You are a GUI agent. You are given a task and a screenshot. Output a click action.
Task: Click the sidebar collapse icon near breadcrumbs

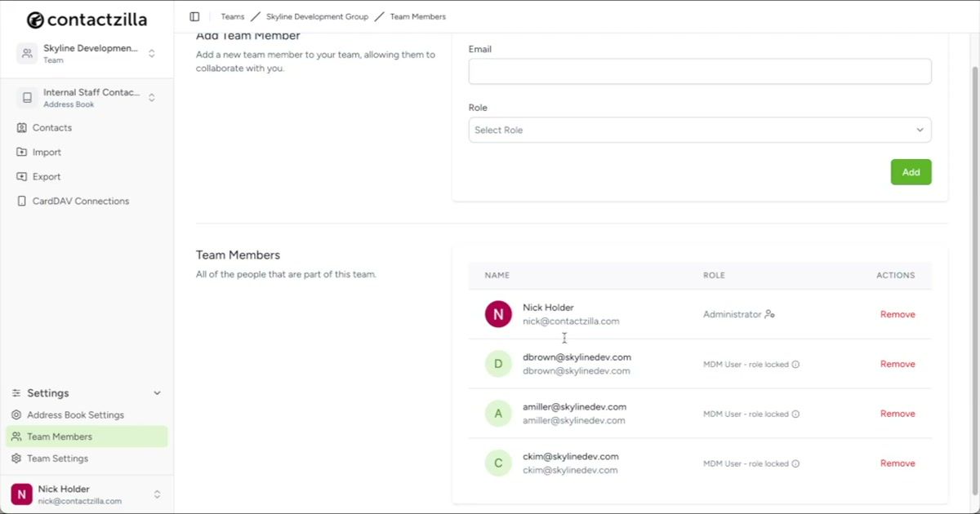pyautogui.click(x=194, y=16)
